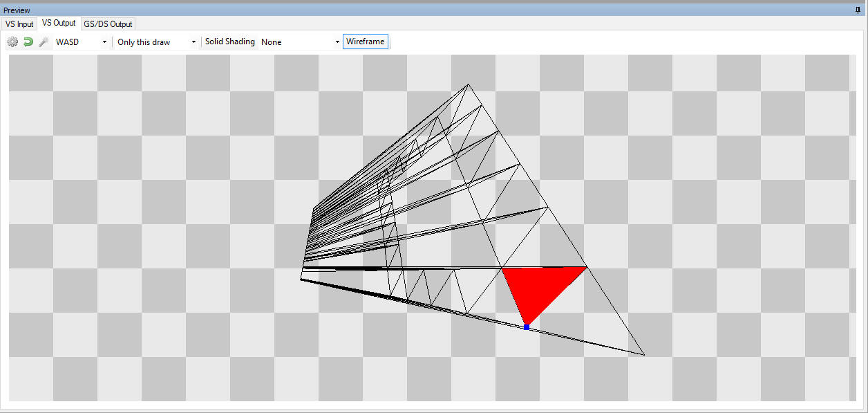Open the Solid Shading "None" dropdown
Viewport: 868px width, 413px height.
coord(301,42)
